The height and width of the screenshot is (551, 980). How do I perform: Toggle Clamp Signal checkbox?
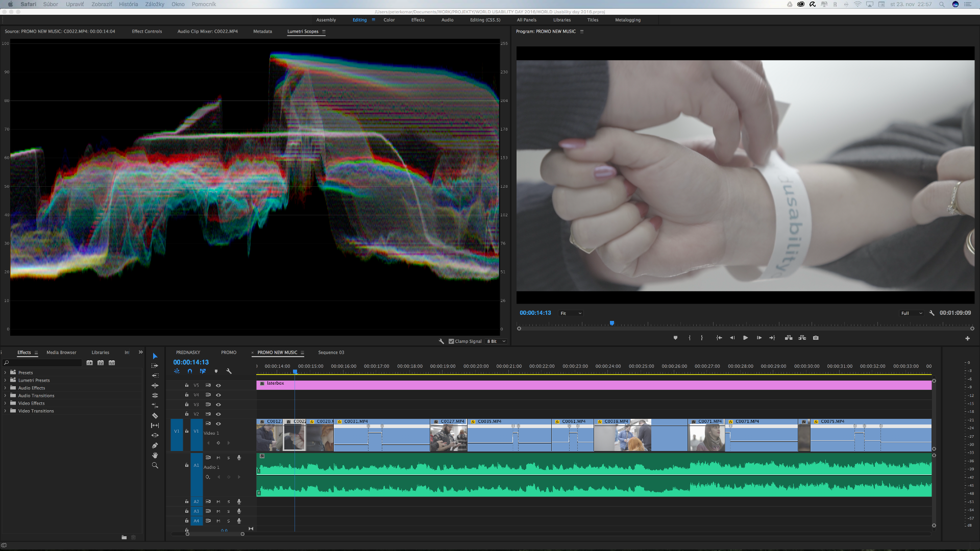[451, 341]
